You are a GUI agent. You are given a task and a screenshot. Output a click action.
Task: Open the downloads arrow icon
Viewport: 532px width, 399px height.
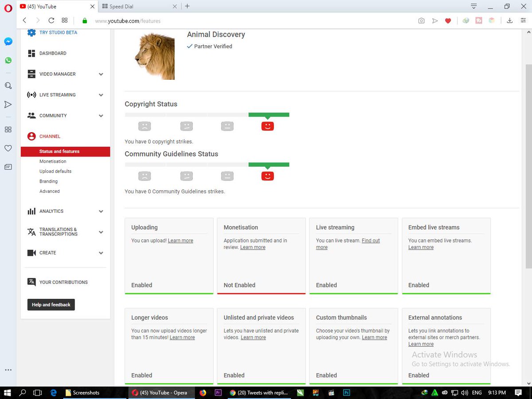click(x=510, y=21)
